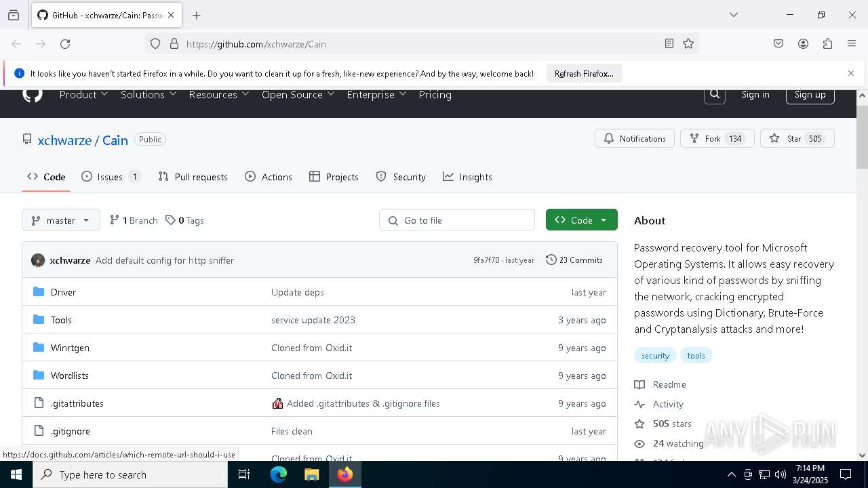Open File Explorer from taskbar
This screenshot has height=488, width=868.
311,474
